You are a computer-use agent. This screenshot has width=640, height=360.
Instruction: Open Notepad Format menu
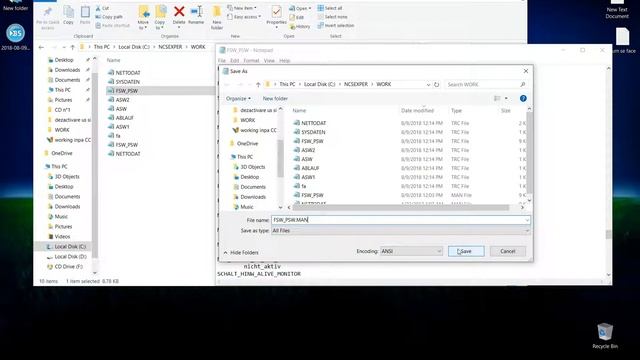pyautogui.click(x=251, y=60)
